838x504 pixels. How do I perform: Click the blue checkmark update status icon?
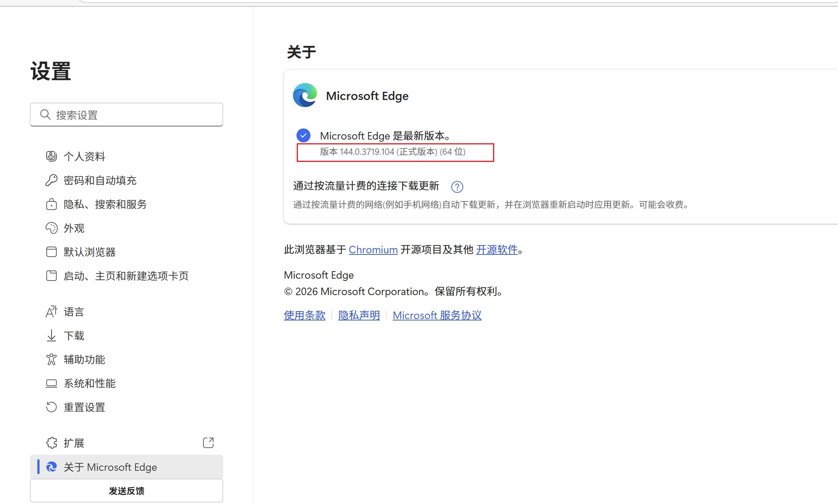click(x=303, y=135)
